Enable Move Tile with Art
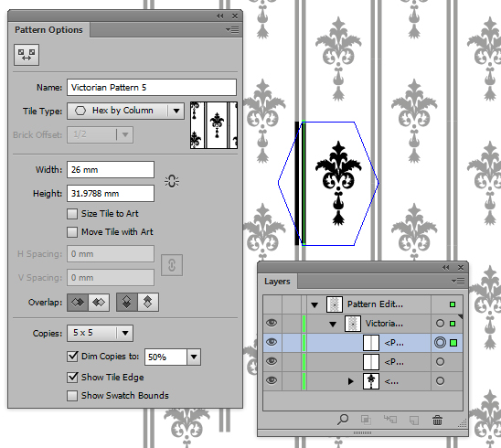The height and width of the screenshot is (448, 501). click(72, 232)
